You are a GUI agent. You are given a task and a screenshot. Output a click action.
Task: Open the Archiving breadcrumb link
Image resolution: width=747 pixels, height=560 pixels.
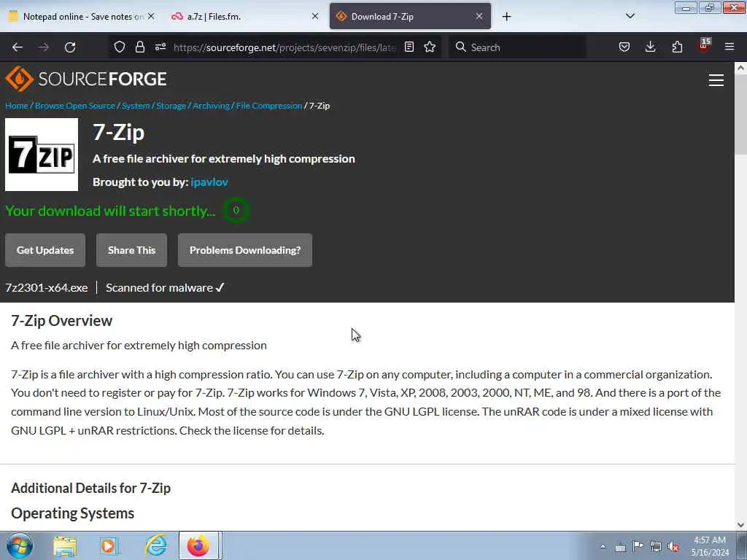211,106
